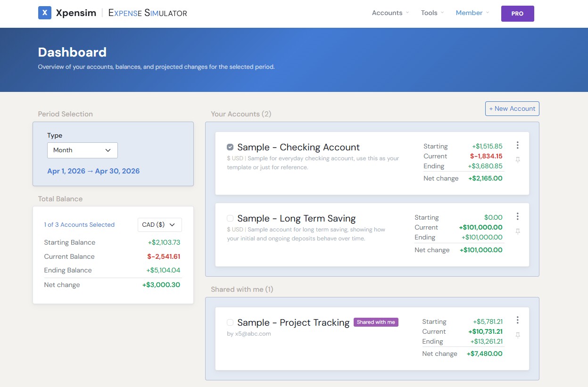Screen dimensions: 588x387
Task: Click Checking Account starting value +$1,515.85
Action: click(x=487, y=146)
